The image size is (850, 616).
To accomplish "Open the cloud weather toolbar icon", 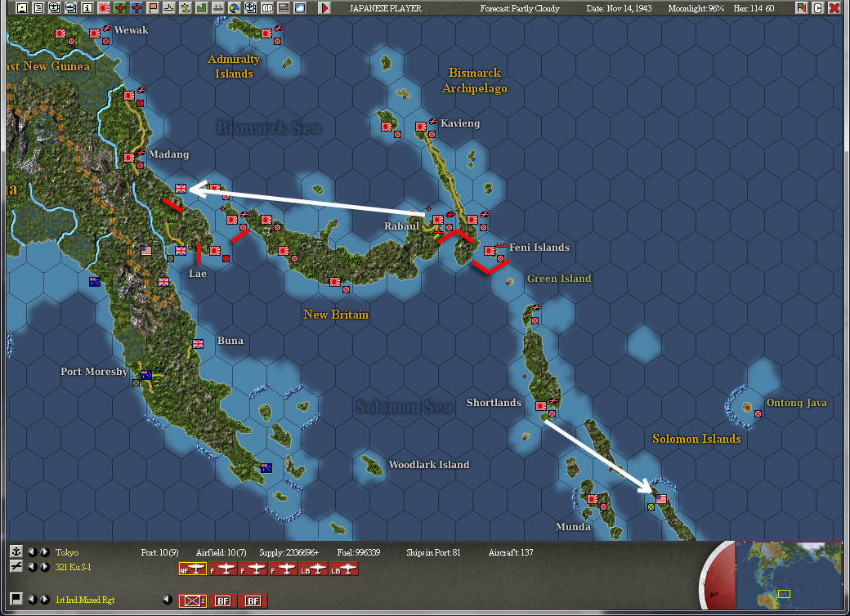I will coord(300,8).
